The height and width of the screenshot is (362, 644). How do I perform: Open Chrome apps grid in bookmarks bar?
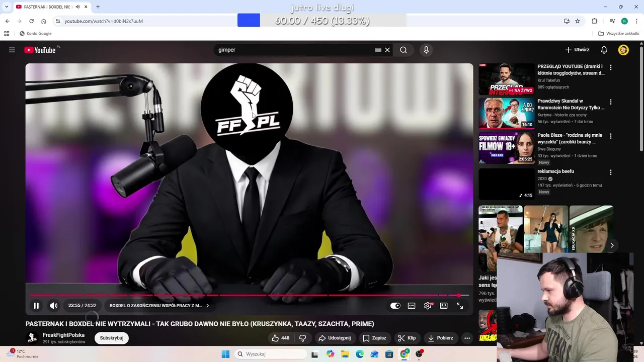pyautogui.click(x=7, y=34)
